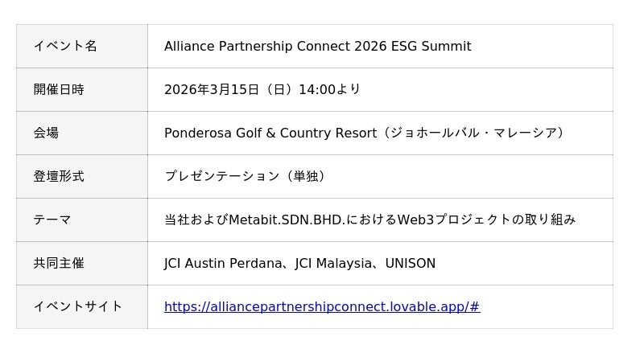Click the UNISON co-organizer text
644x353 pixels.
(x=410, y=263)
